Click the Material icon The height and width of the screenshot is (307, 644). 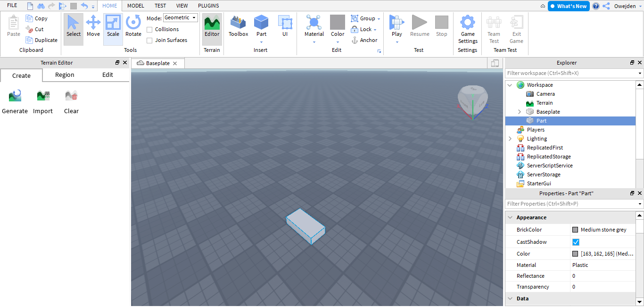tap(314, 22)
